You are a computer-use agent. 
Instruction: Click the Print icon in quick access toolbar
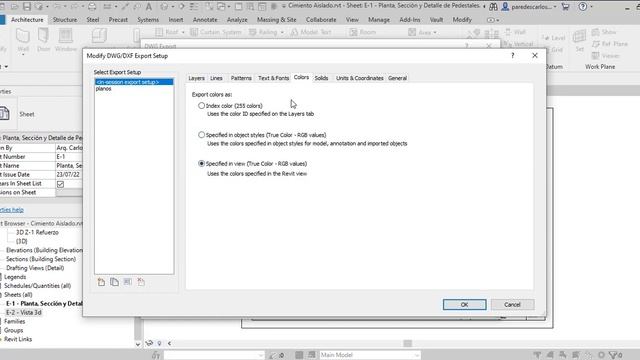(92, 7)
